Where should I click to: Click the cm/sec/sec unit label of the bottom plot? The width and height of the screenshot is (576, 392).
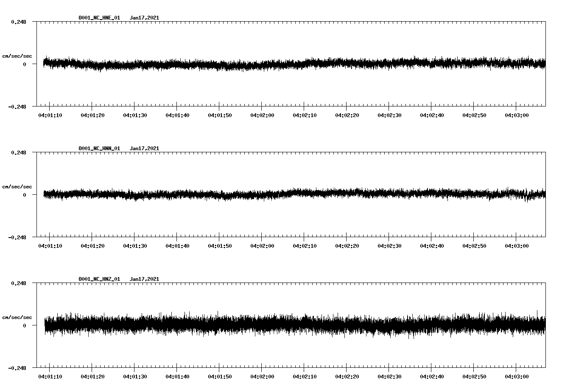point(17,316)
